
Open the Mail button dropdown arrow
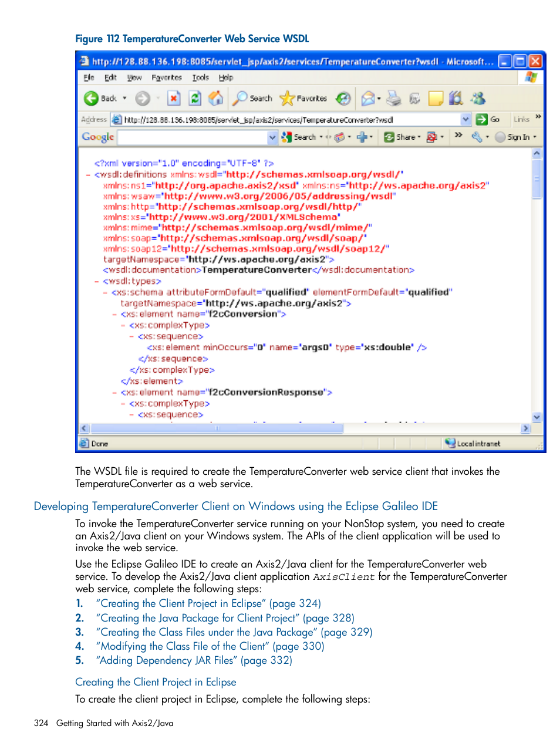coord(379,99)
